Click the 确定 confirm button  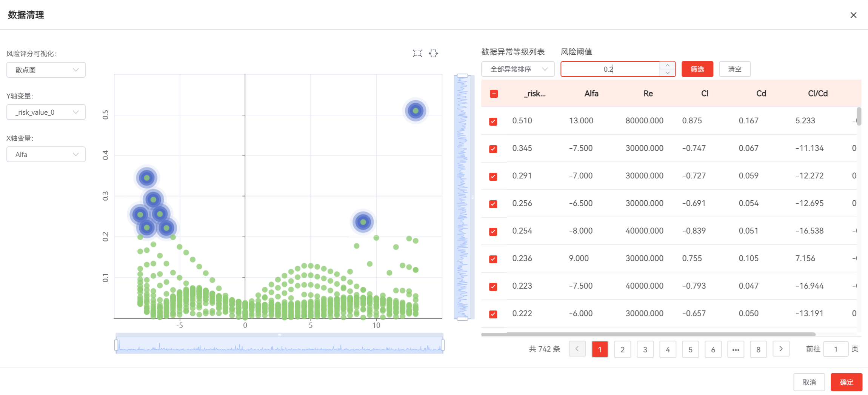(x=846, y=382)
